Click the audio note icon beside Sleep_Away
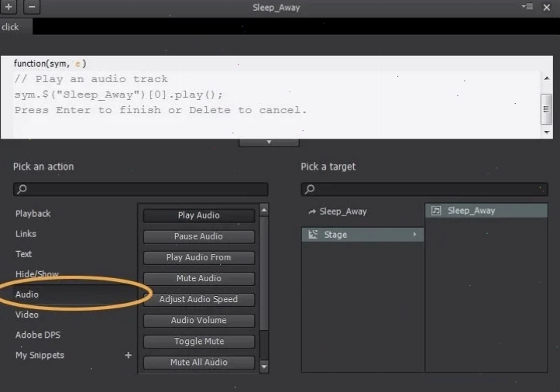560x392 pixels. click(x=436, y=211)
